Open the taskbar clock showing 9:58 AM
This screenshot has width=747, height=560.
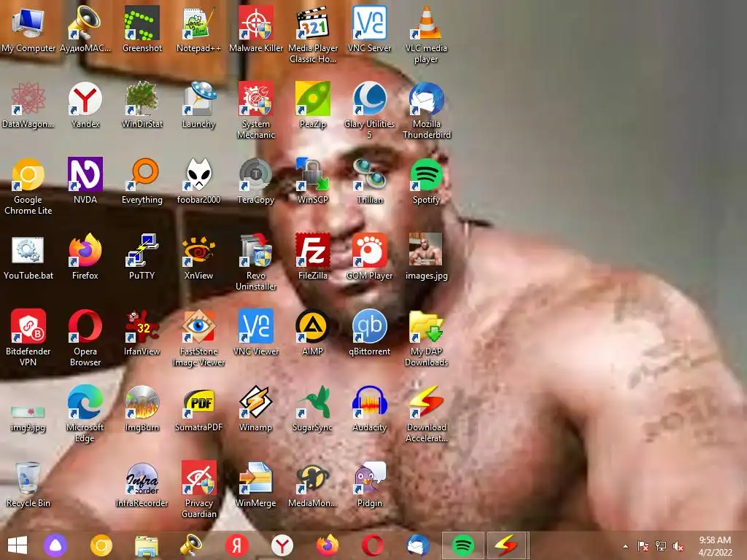pos(715,545)
